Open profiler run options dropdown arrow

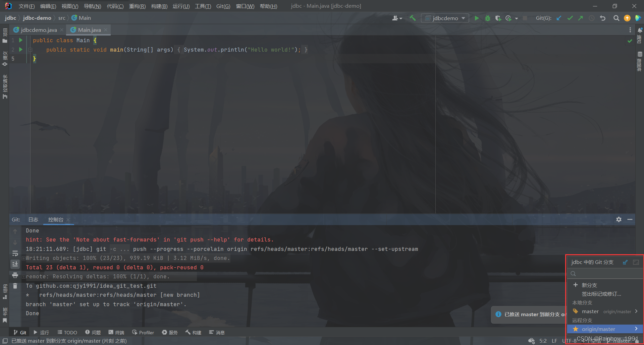click(x=517, y=18)
